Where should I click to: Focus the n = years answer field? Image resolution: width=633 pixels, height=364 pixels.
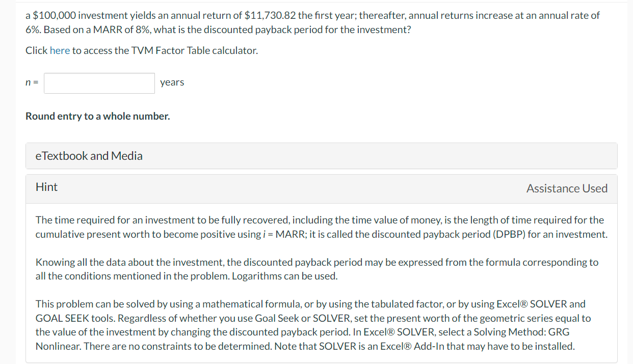pos(99,83)
